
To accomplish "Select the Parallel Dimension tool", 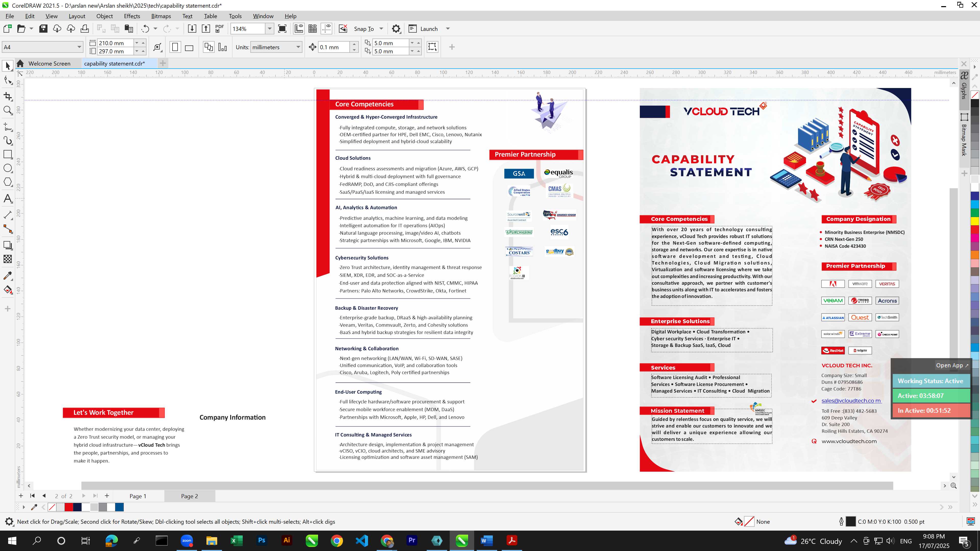I will pyautogui.click(x=8, y=215).
